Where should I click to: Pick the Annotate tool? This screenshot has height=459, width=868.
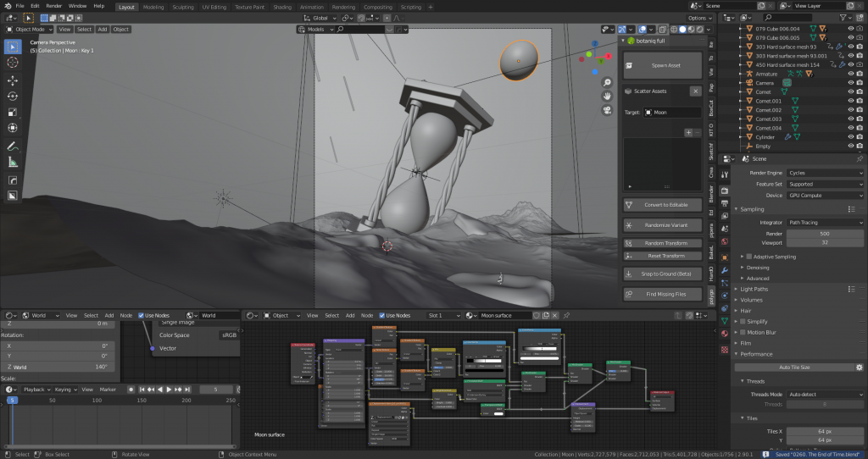point(13,146)
